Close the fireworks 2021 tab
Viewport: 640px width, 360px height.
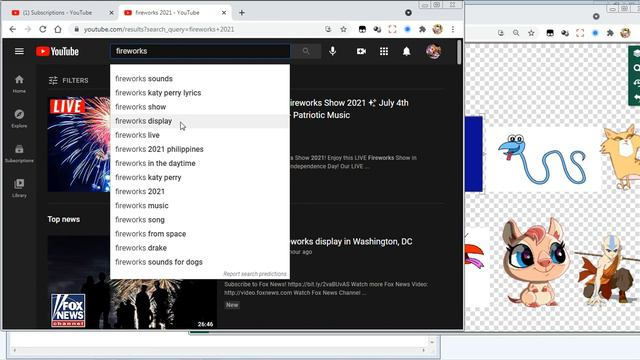point(224,13)
